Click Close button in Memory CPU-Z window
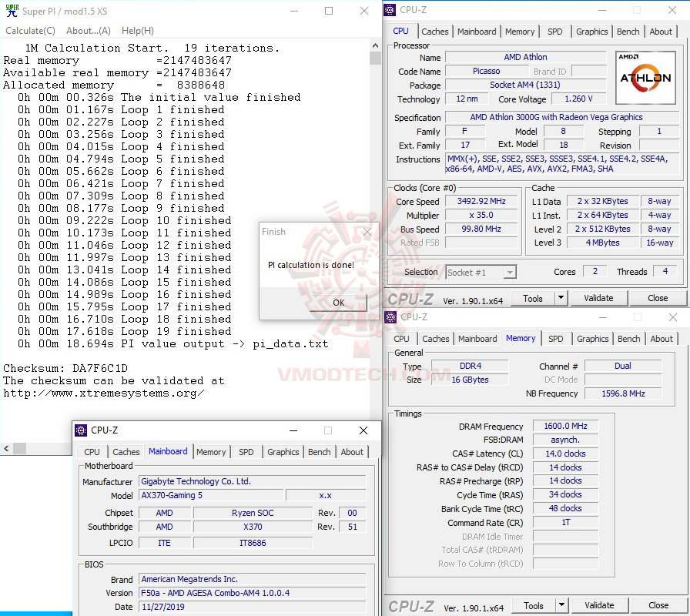This screenshot has width=690, height=616. 658,605
